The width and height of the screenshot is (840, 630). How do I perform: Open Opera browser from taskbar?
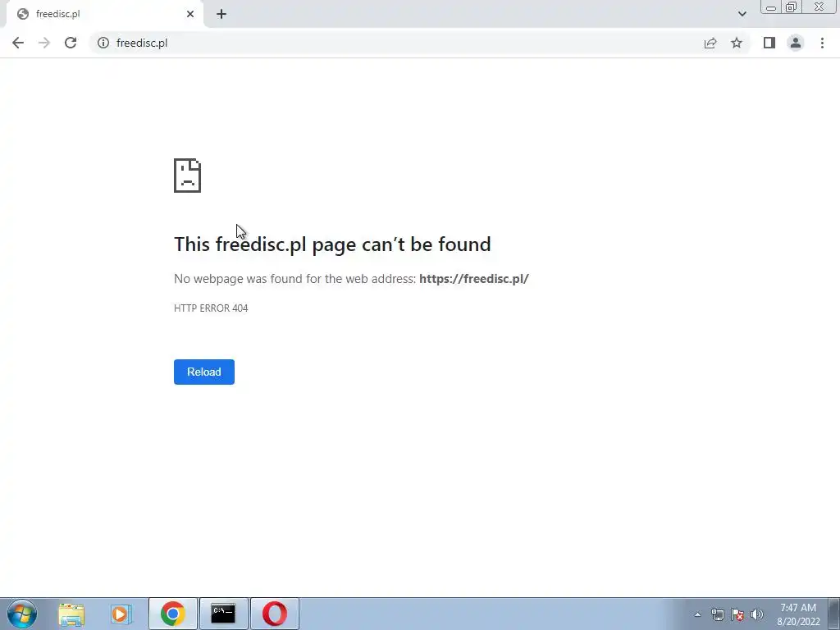274,614
